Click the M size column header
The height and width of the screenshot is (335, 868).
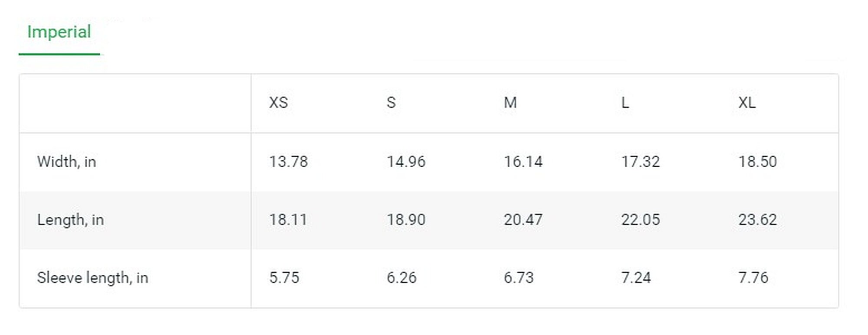(x=510, y=103)
